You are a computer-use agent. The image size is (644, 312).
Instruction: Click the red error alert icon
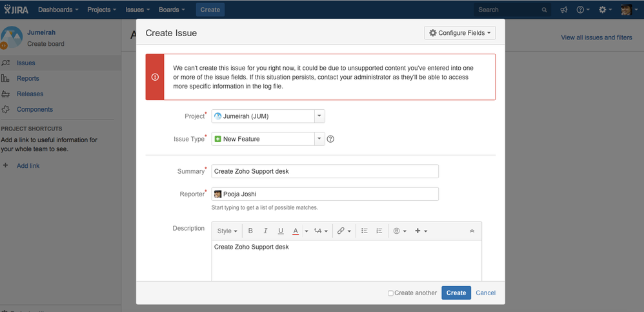click(155, 77)
